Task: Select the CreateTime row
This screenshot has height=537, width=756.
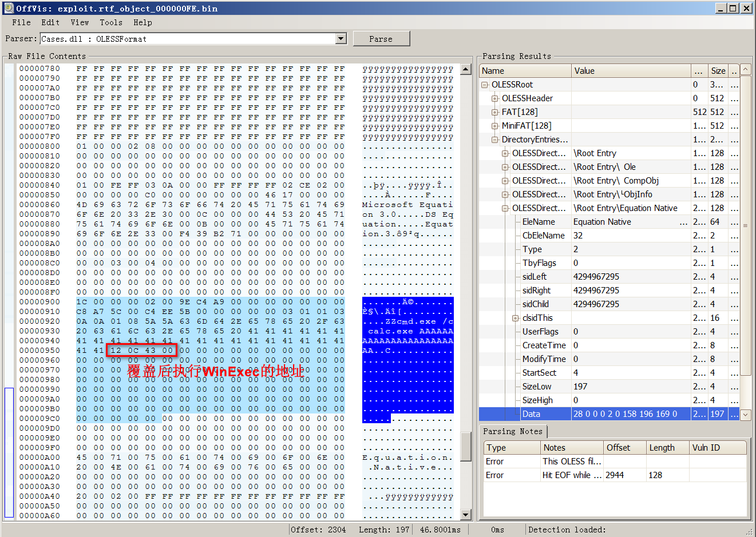Action: point(609,345)
